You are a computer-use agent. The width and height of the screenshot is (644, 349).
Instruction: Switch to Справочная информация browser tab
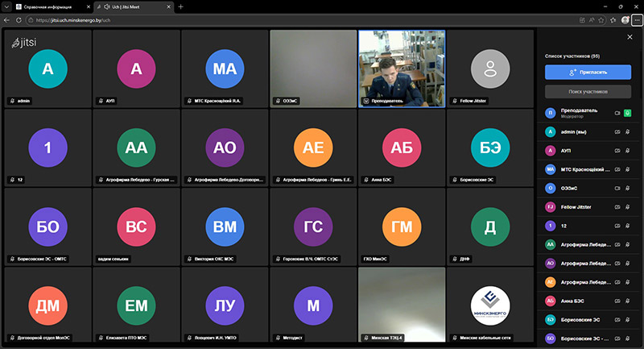coord(48,6)
